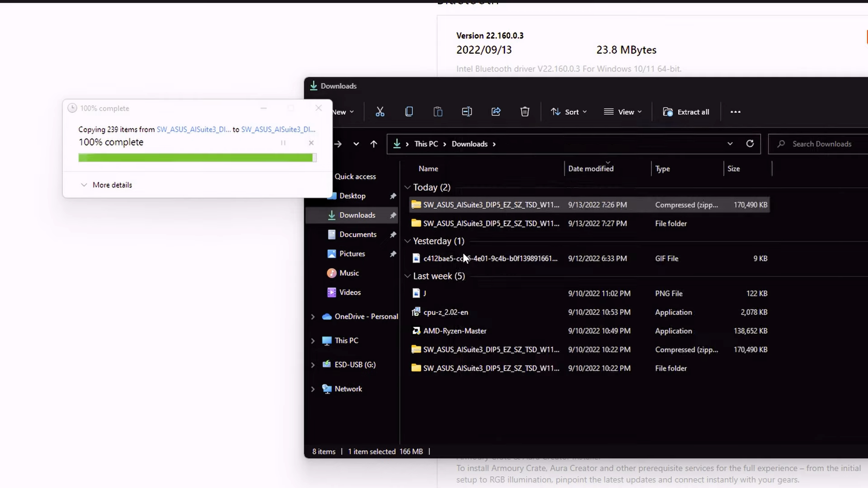Click the This PC monitor icon in sidebar
Screen dimensions: 868x488
tap(327, 341)
